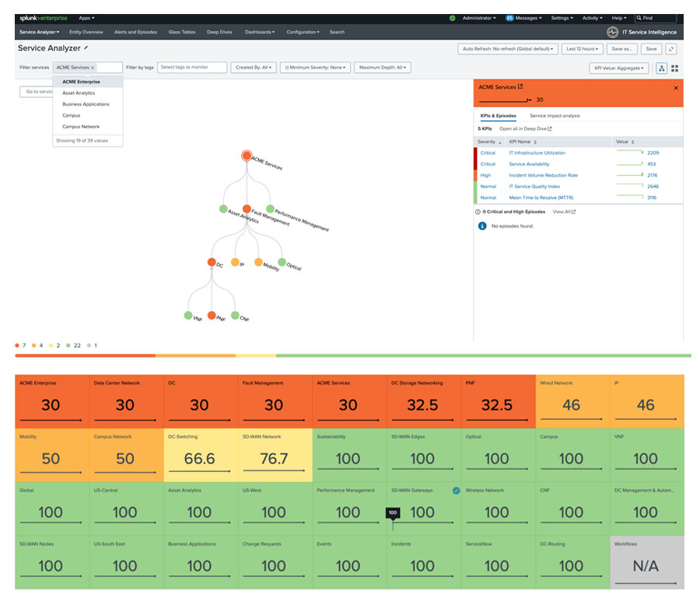This screenshot has height=605, width=700.
Task: Click the Splunk enterprise logo
Action: point(44,19)
